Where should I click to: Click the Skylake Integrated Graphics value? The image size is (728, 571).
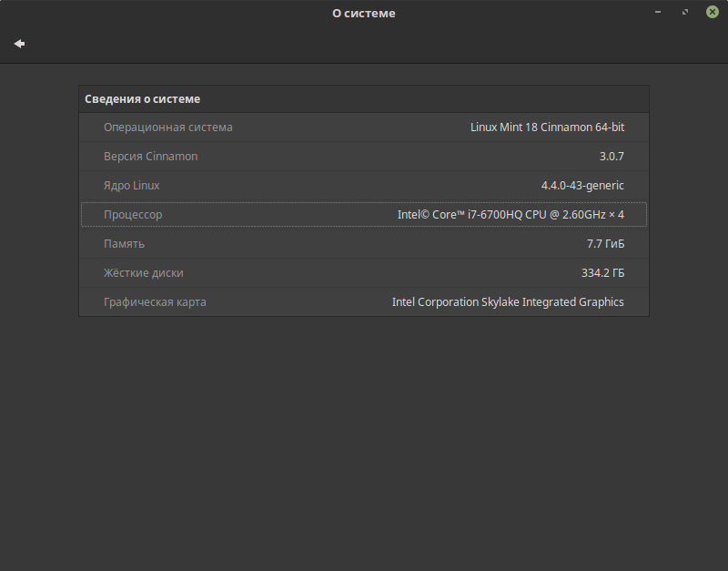[x=508, y=302]
